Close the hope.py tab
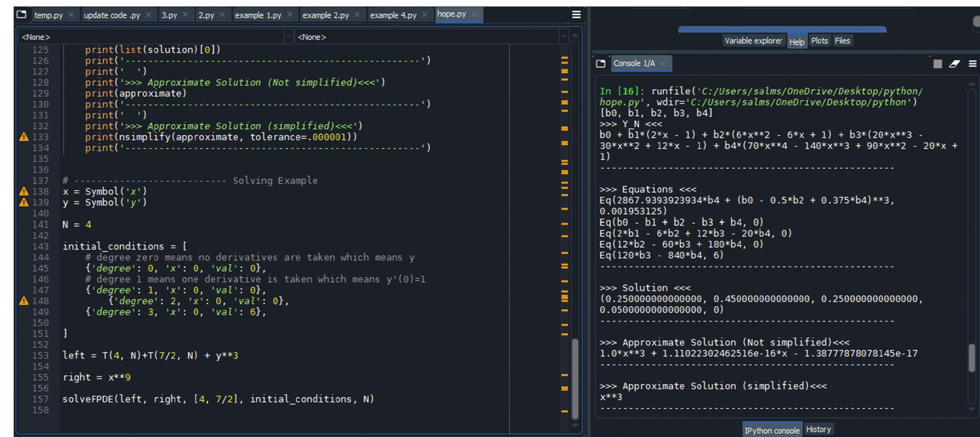Screen dimensions: 980x437 pyautogui.click(x=474, y=14)
